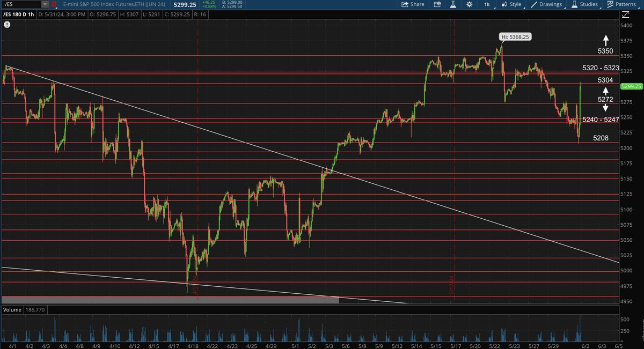Click the 5208 level annotation
This screenshot has height=349, width=644.
pos(601,138)
